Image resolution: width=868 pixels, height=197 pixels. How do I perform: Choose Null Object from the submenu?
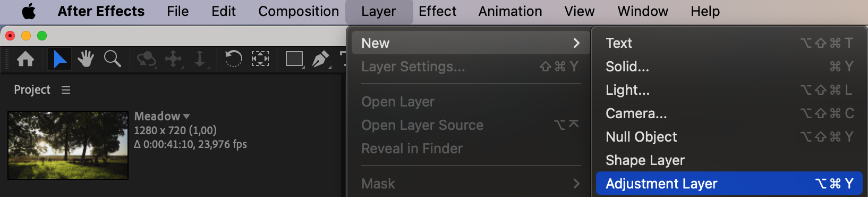coord(729,137)
